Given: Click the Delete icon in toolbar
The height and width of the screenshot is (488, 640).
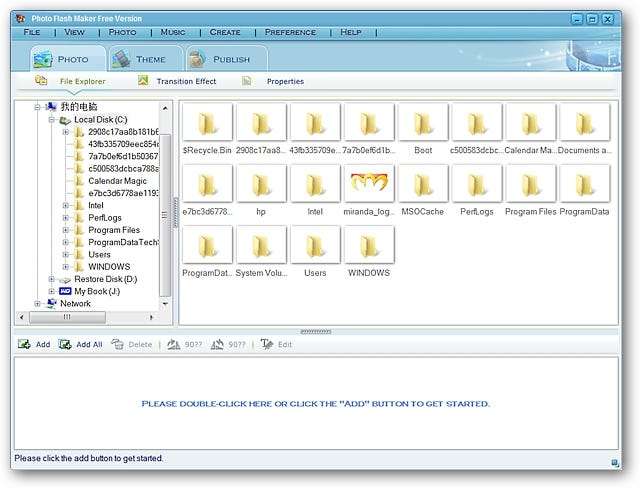Looking at the screenshot, I should pos(118,344).
